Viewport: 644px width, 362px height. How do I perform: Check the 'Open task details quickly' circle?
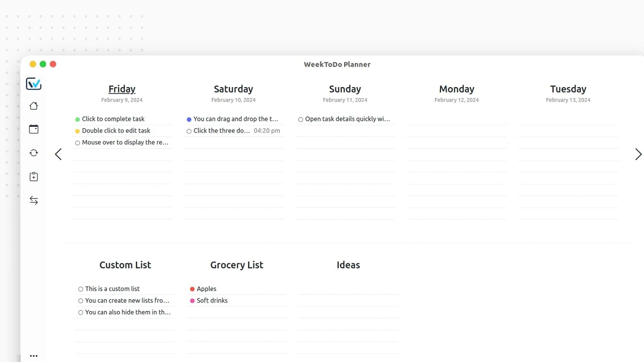(301, 119)
